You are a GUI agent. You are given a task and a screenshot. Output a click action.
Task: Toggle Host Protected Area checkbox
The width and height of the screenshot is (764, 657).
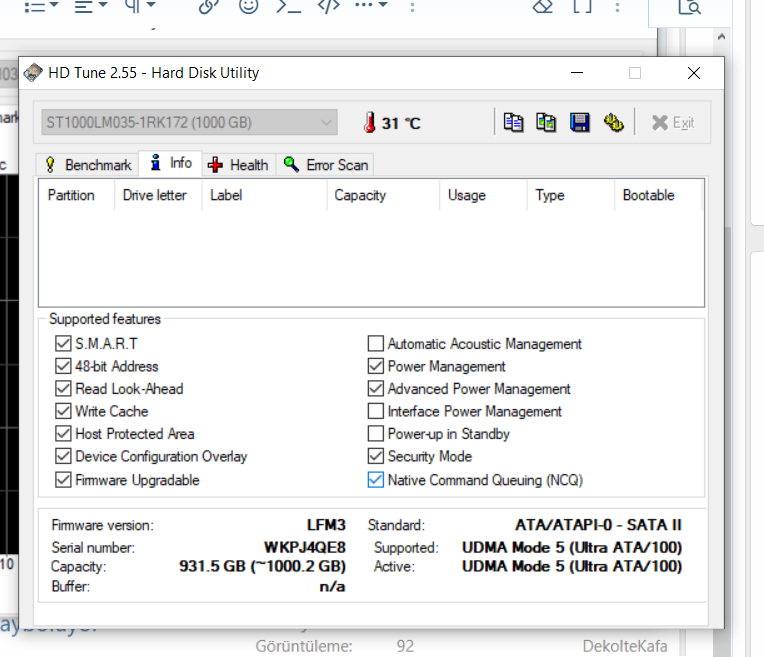point(63,433)
